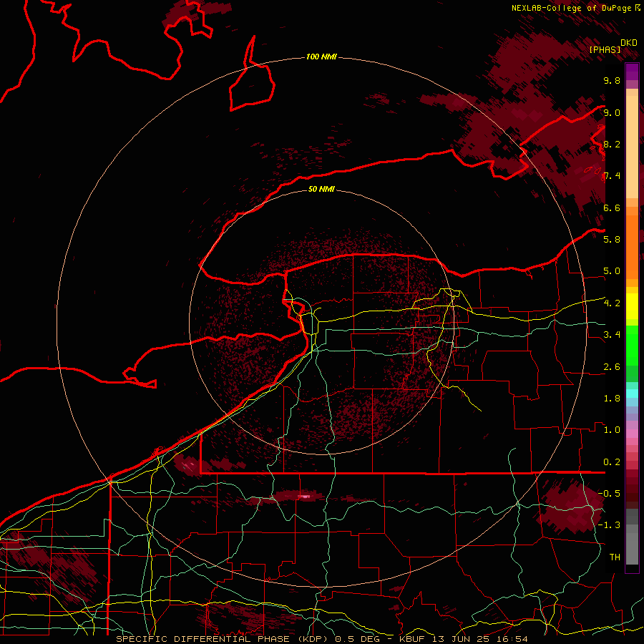Select the 7.4 value on the color scale
This screenshot has width=644, height=644.
click(x=612, y=176)
